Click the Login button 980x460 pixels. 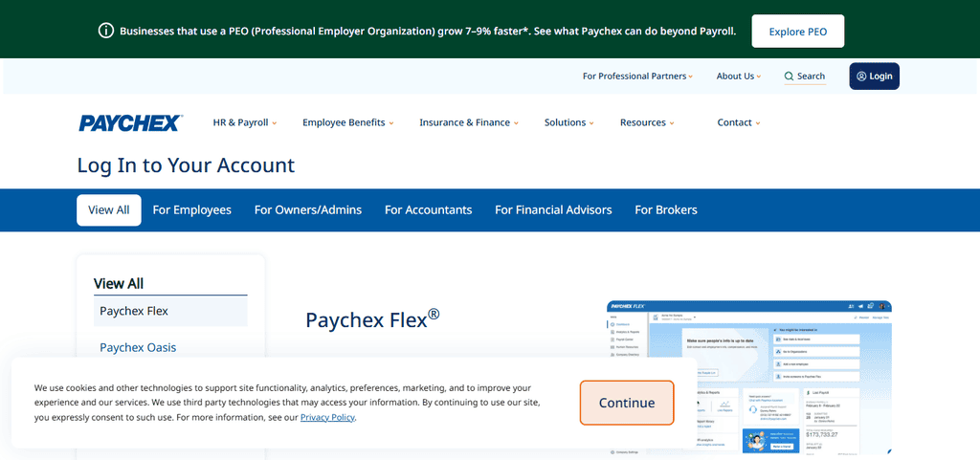874,77
